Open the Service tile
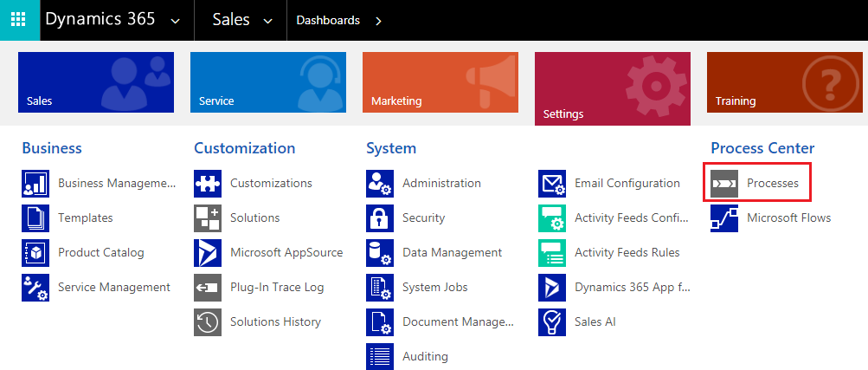The width and height of the screenshot is (868, 370). 268,82
